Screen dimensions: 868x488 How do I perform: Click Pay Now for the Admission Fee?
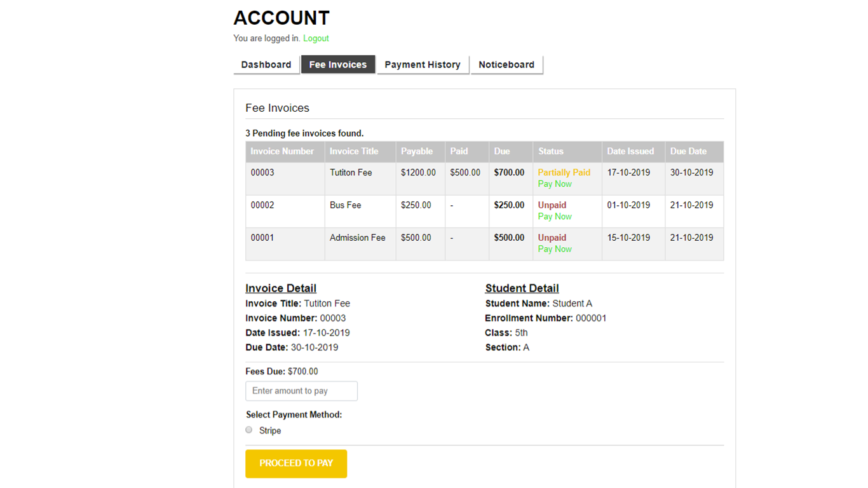(555, 249)
